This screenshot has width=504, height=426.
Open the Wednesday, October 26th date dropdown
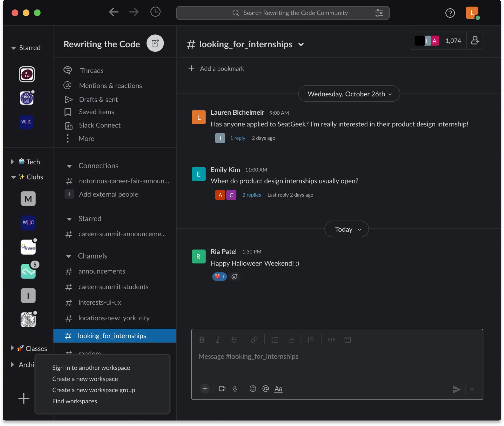[x=349, y=94]
